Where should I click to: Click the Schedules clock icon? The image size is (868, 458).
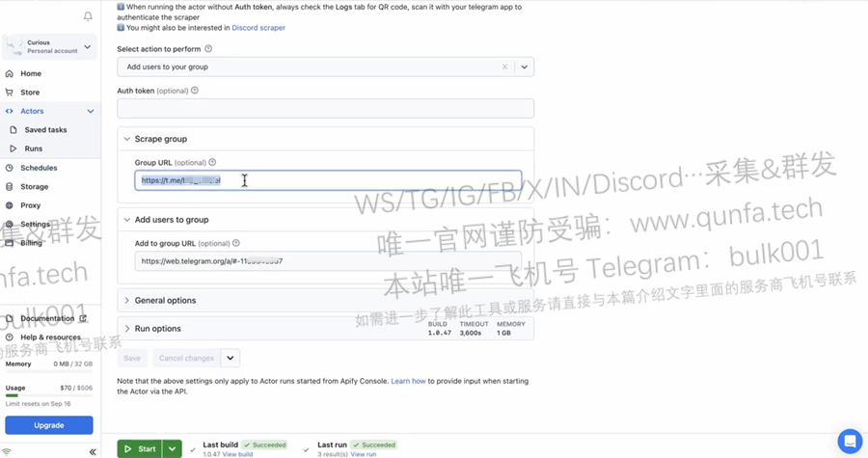pyautogui.click(x=10, y=168)
